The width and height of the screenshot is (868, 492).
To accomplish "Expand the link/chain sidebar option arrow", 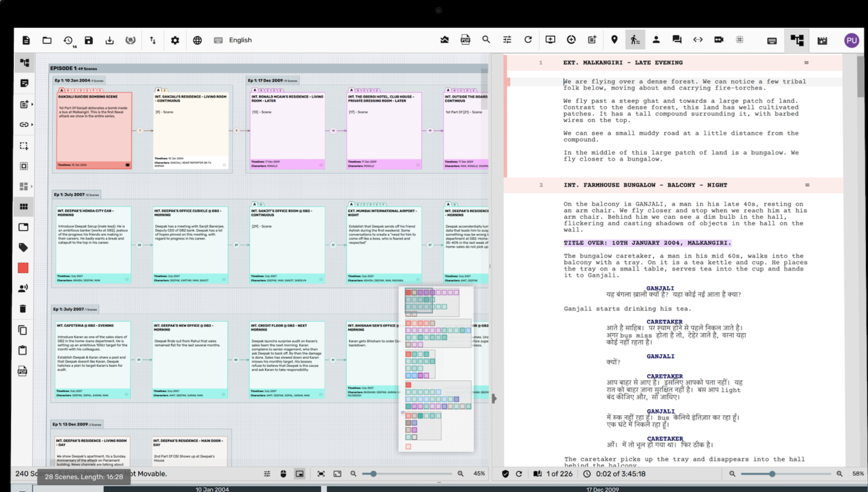I will [x=32, y=125].
